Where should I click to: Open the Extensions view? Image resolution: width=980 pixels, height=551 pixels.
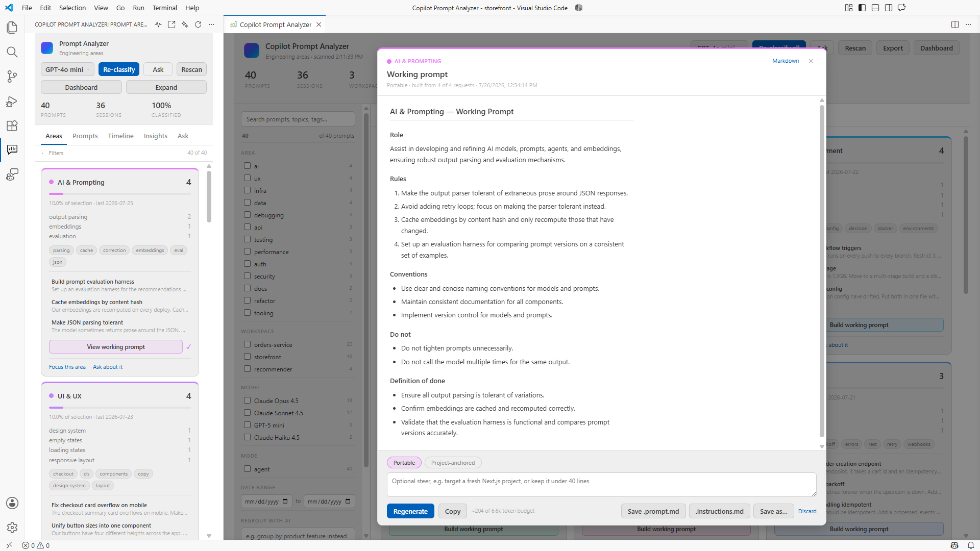[x=12, y=126]
